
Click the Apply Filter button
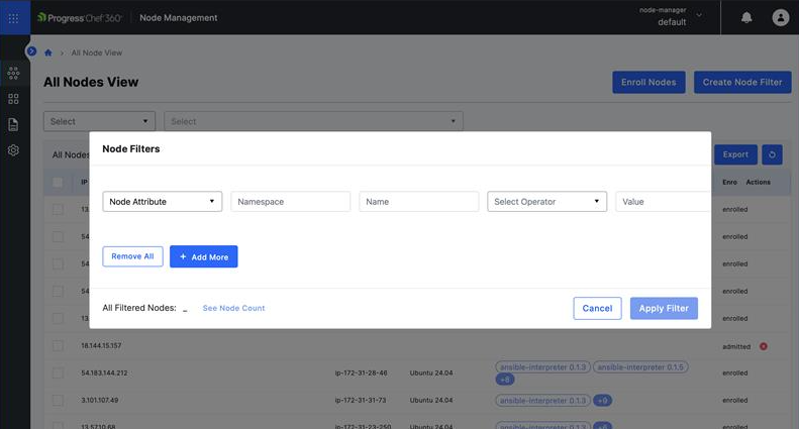click(x=663, y=308)
